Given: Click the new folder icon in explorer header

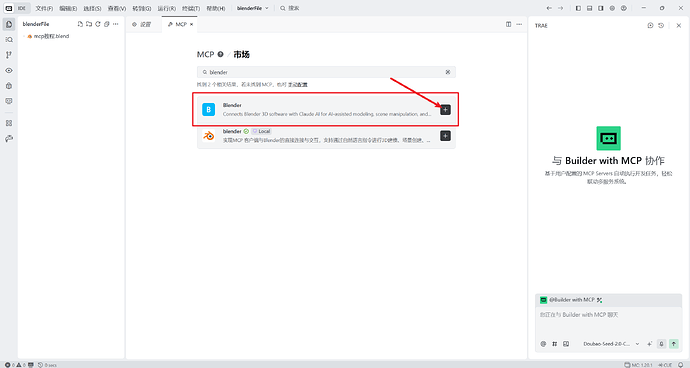Looking at the screenshot, I should coord(89,24).
